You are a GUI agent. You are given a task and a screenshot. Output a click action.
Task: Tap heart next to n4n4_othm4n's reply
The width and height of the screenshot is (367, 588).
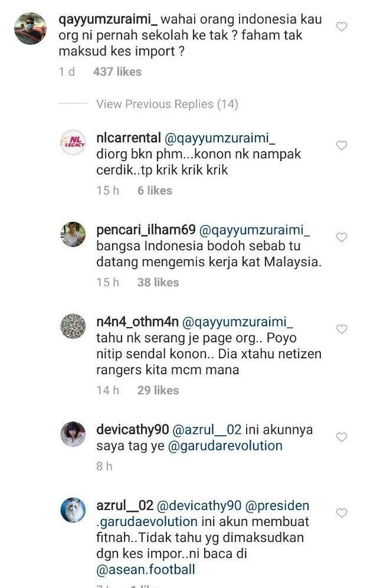click(x=342, y=329)
